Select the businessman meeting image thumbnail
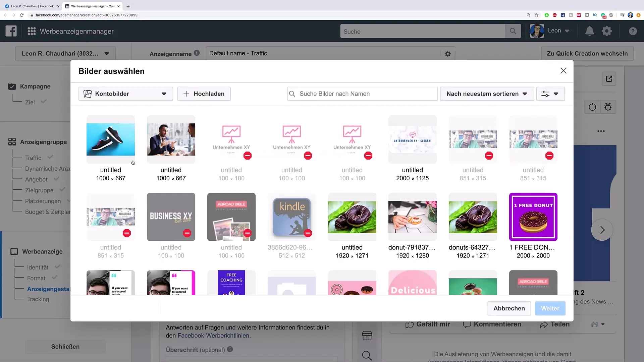 pyautogui.click(x=171, y=139)
